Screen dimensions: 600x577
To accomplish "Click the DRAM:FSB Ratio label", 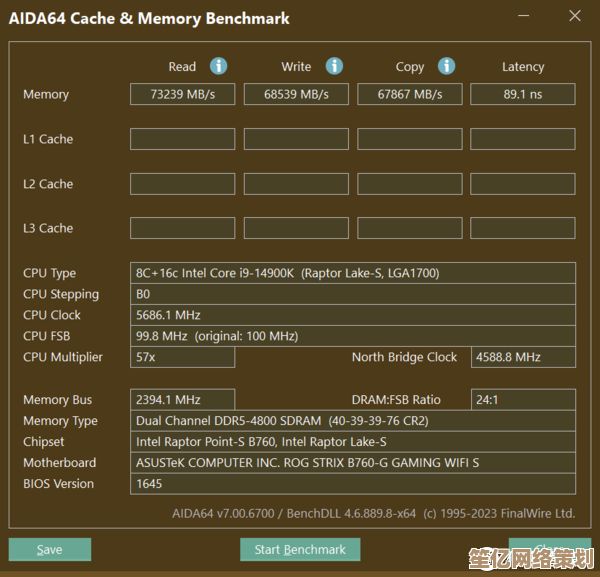I will coord(396,400).
